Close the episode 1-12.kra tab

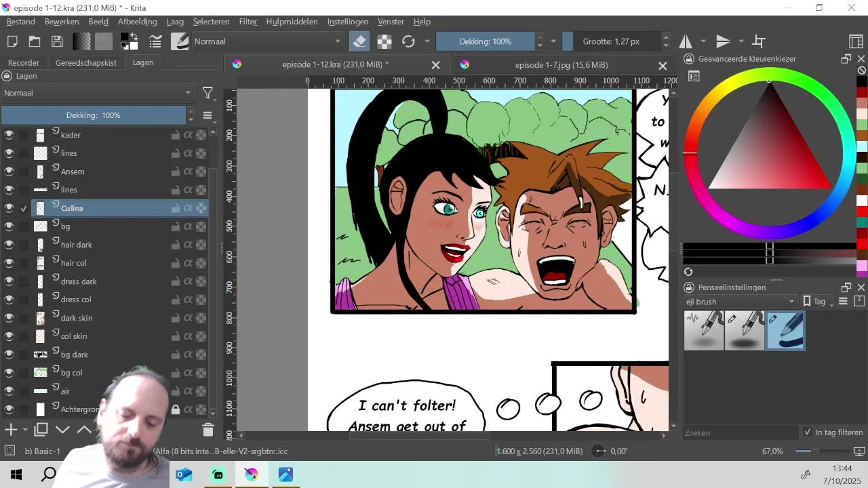(x=435, y=65)
